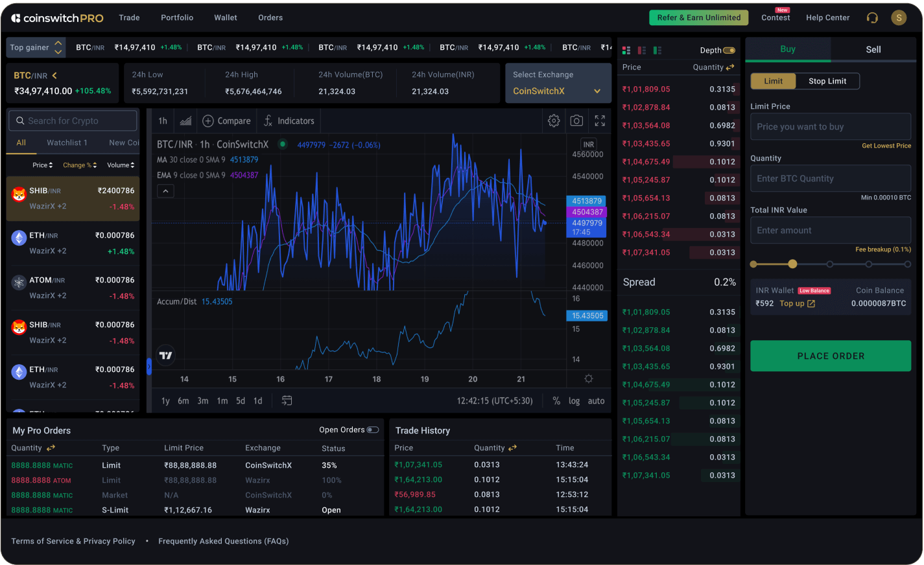Sort coin list by Change %
The width and height of the screenshot is (924, 565).
click(80, 165)
